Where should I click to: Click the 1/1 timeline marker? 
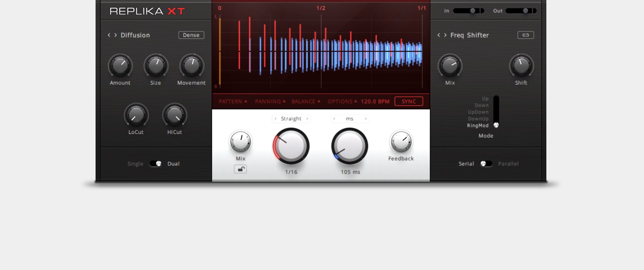point(422,8)
